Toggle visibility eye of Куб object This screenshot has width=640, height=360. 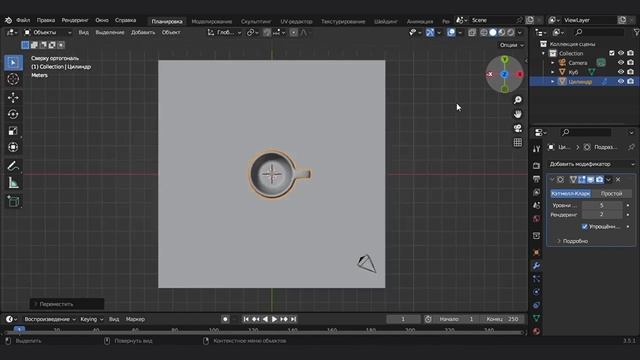click(621, 72)
